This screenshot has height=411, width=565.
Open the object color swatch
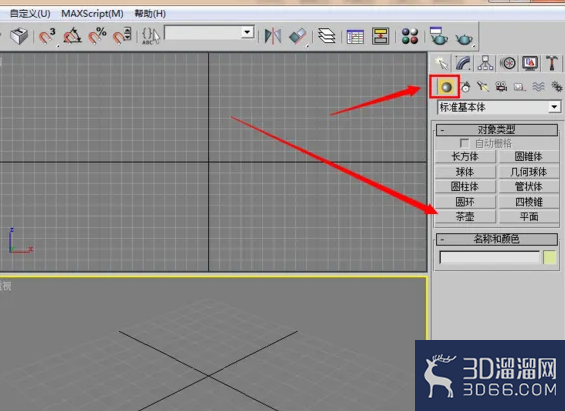550,258
